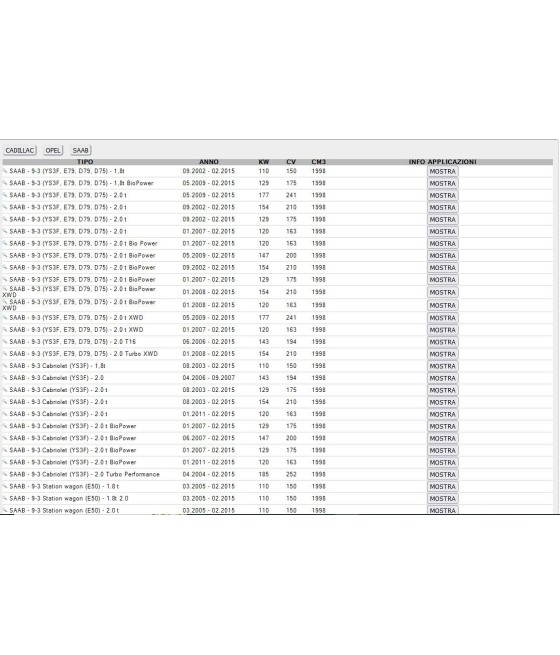
Task: Click the small icon beside 9-3 1,8t BioPower row
Action: 5,183
